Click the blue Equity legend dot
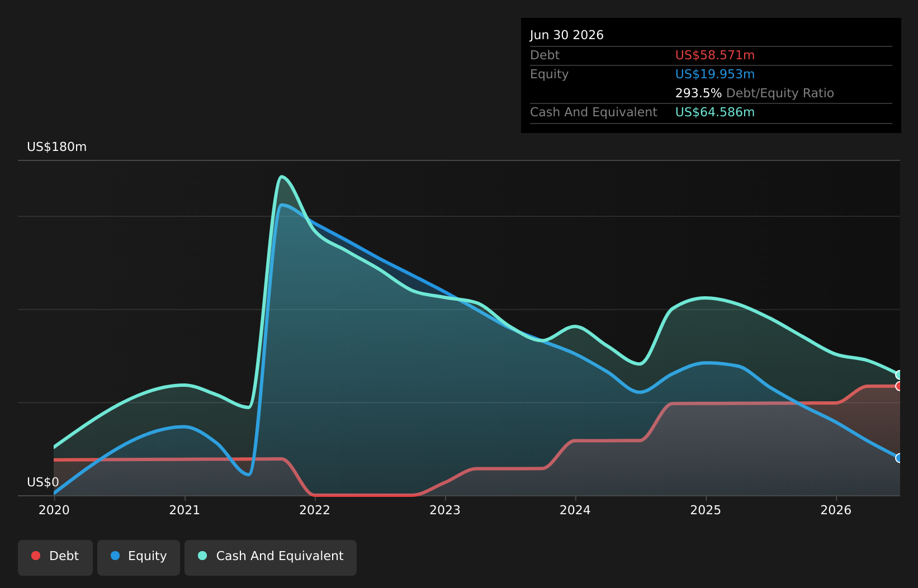The width and height of the screenshot is (918, 588). (x=115, y=556)
